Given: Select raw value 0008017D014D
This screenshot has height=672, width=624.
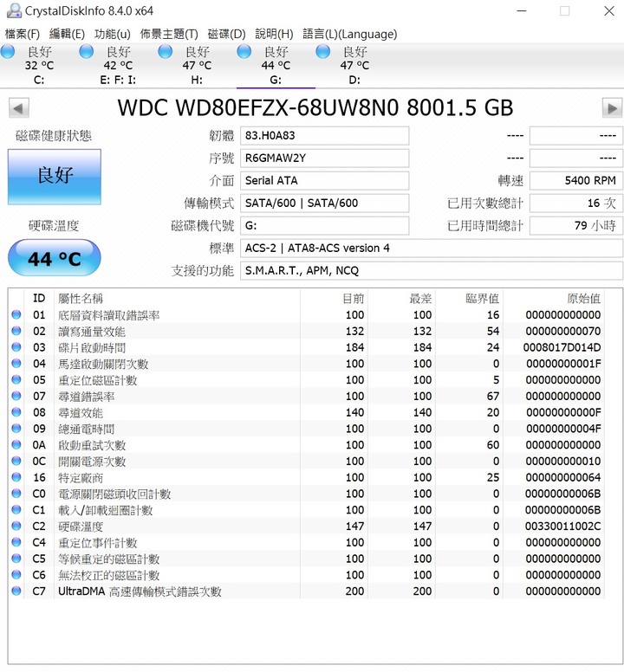Looking at the screenshot, I should (562, 347).
